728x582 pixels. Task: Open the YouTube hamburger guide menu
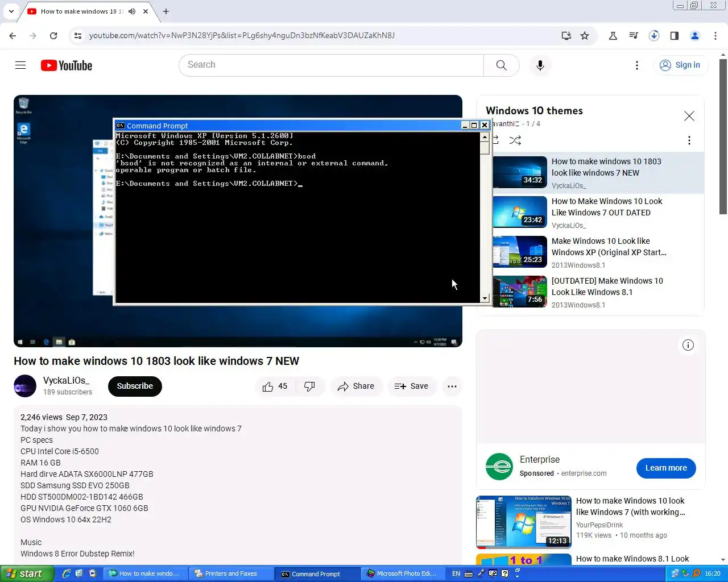click(20, 65)
